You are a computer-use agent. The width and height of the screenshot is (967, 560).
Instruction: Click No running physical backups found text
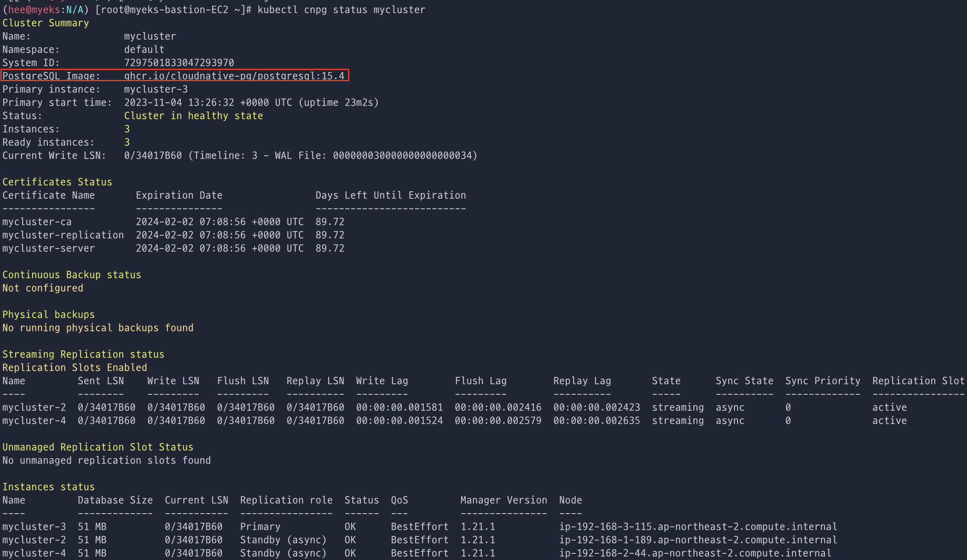98,328
